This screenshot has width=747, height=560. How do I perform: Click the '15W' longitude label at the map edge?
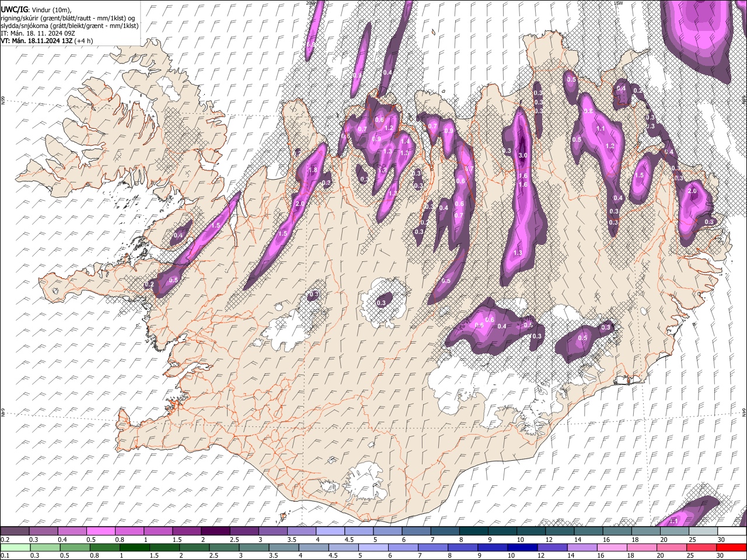(618, 3)
